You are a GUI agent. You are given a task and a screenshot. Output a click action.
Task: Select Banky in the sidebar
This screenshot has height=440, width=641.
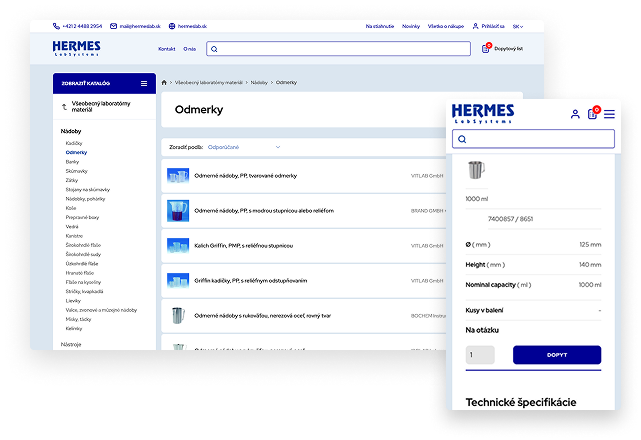[x=72, y=162]
